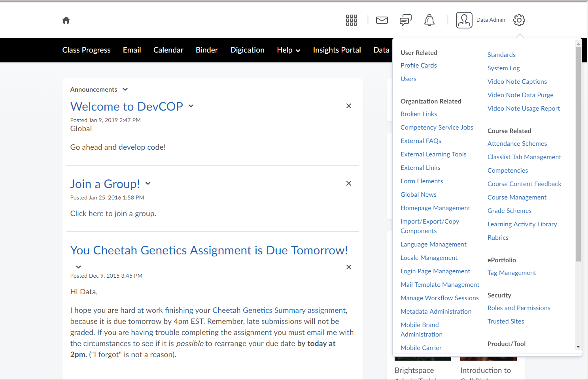
Task: Open Course Management under Course Related
Action: pos(517,198)
